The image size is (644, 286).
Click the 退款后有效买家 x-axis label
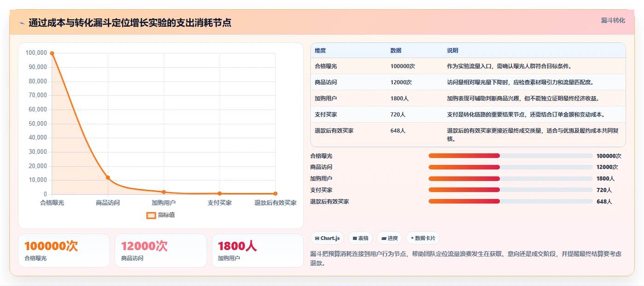click(x=275, y=203)
